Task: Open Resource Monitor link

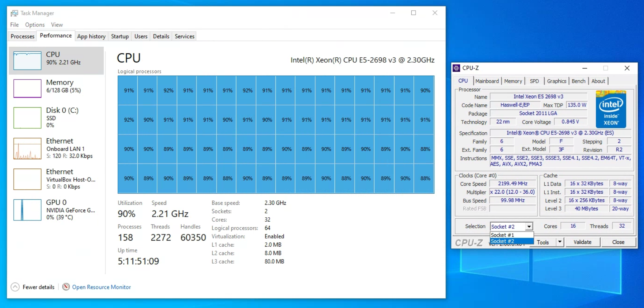Action: 101,287
